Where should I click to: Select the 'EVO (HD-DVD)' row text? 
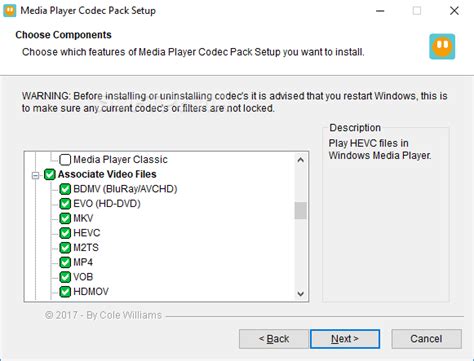[x=107, y=204]
